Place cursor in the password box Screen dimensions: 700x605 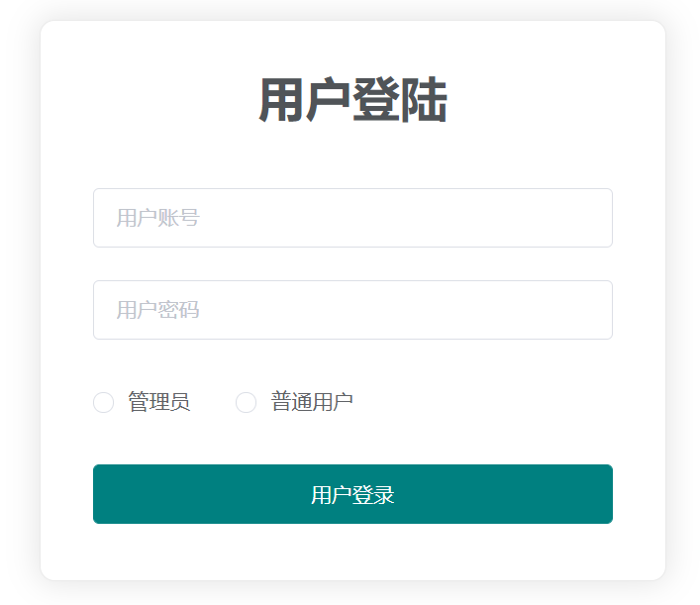pyautogui.click(x=352, y=310)
